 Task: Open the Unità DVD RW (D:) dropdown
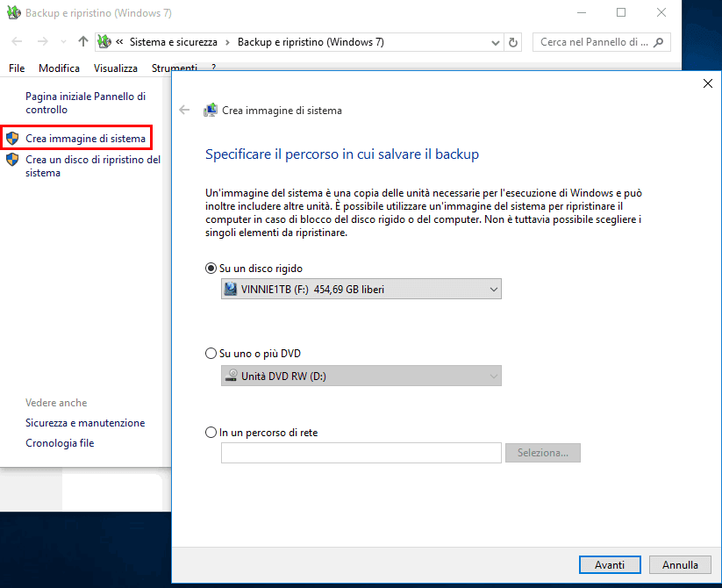pos(361,376)
